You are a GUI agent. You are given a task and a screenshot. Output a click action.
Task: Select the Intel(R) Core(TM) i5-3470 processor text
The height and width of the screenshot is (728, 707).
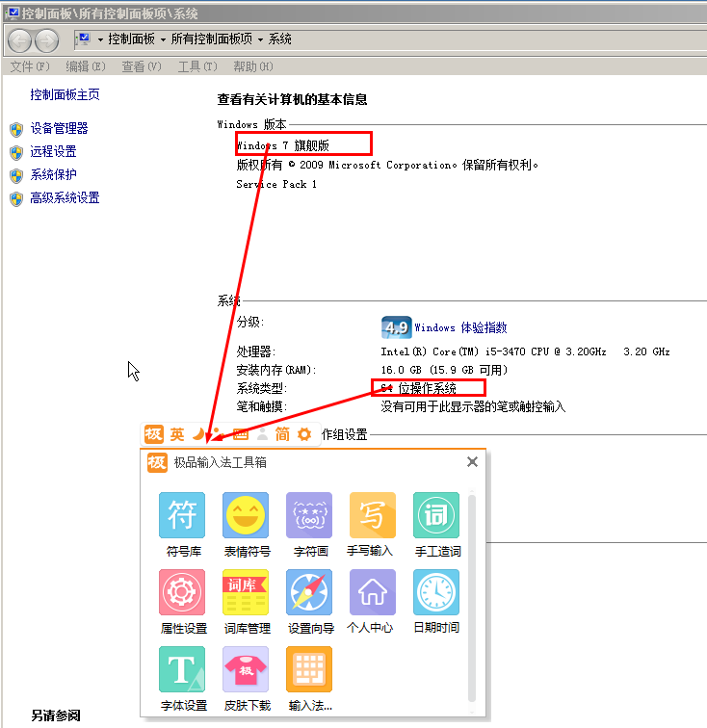coord(525,351)
